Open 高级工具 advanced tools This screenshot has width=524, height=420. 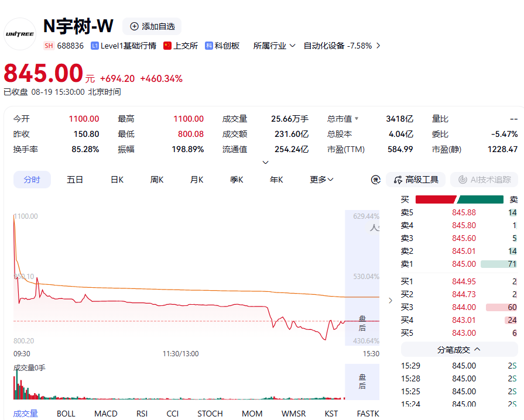[x=416, y=180]
